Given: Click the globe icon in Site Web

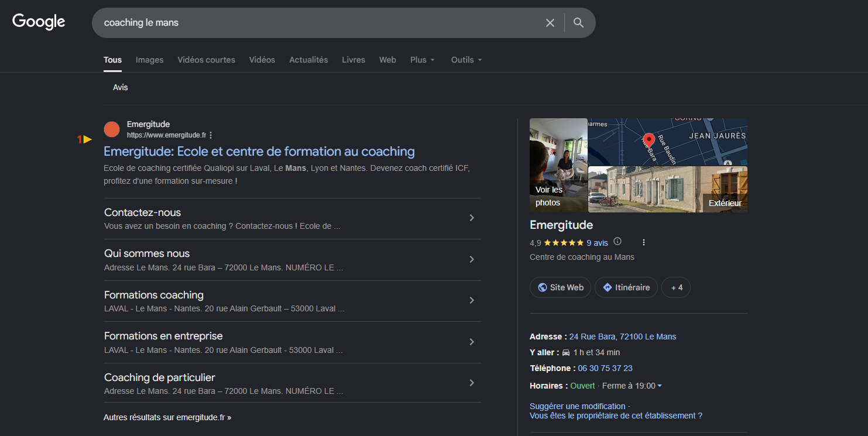Looking at the screenshot, I should [x=543, y=287].
